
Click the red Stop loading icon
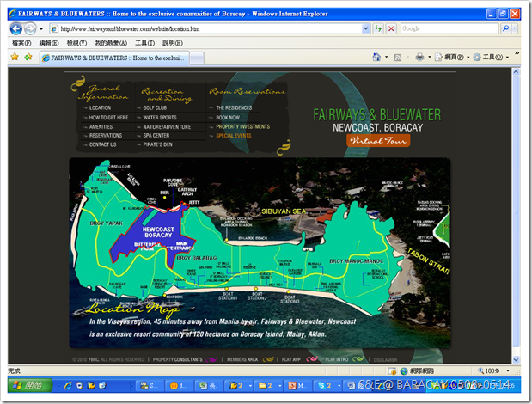coord(391,29)
